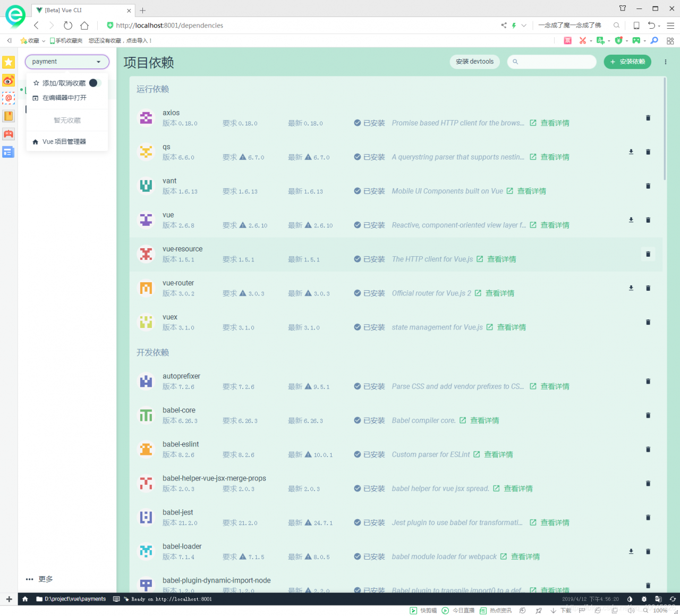
Task: Click the 快剪辑 taskbar item
Action: click(x=423, y=611)
